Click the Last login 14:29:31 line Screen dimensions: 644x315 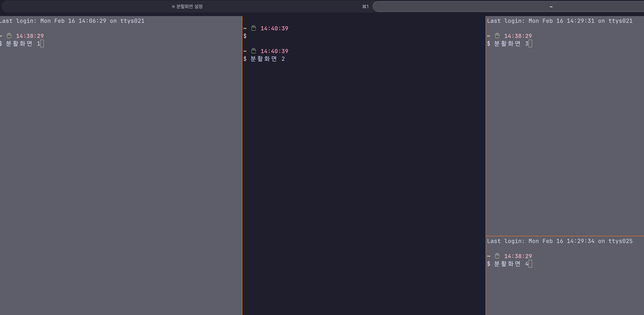tap(560, 21)
